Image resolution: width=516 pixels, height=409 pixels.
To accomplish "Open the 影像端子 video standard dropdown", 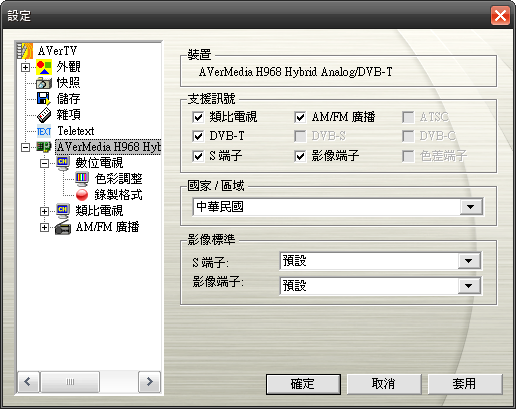I will click(469, 286).
